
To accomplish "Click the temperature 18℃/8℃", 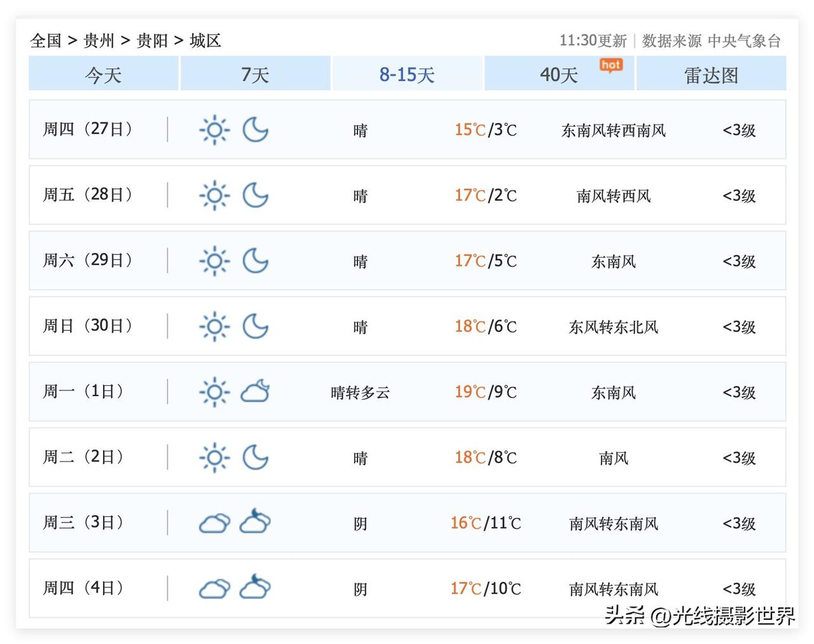I will click(x=486, y=457).
